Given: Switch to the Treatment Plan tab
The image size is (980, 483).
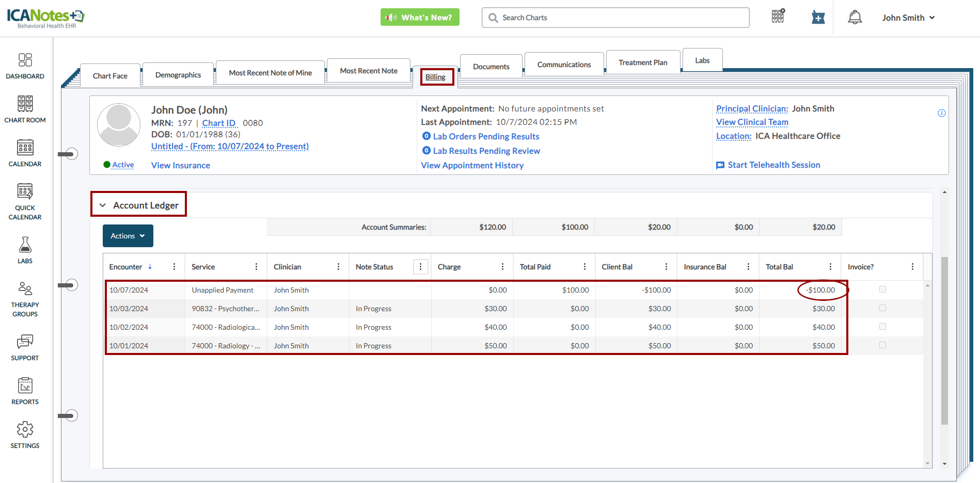Looking at the screenshot, I should coord(642,62).
